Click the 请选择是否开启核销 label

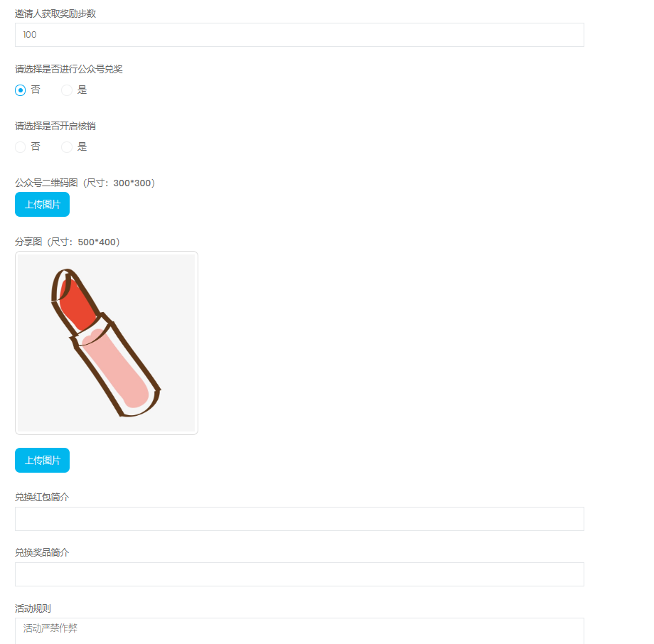tap(55, 126)
